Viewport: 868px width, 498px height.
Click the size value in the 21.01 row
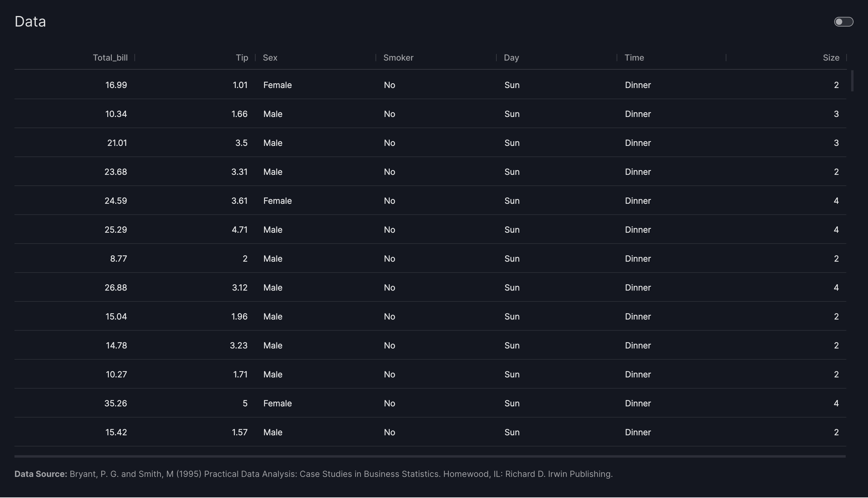point(836,143)
